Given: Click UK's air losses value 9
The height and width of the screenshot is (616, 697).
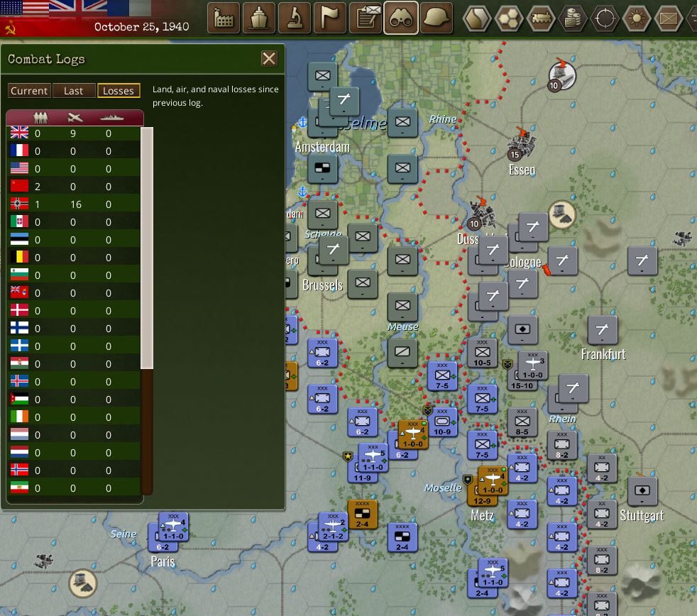Looking at the screenshot, I should pyautogui.click(x=73, y=133).
